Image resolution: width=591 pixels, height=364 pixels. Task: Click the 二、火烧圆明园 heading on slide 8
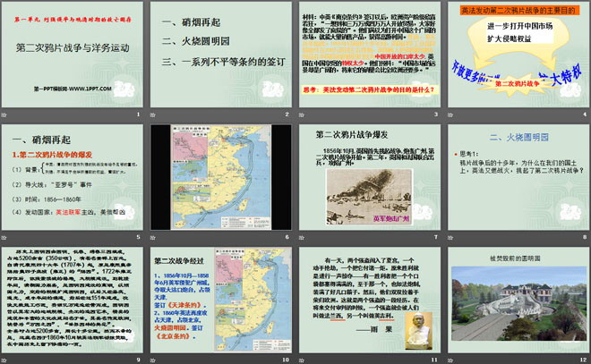(x=524, y=137)
